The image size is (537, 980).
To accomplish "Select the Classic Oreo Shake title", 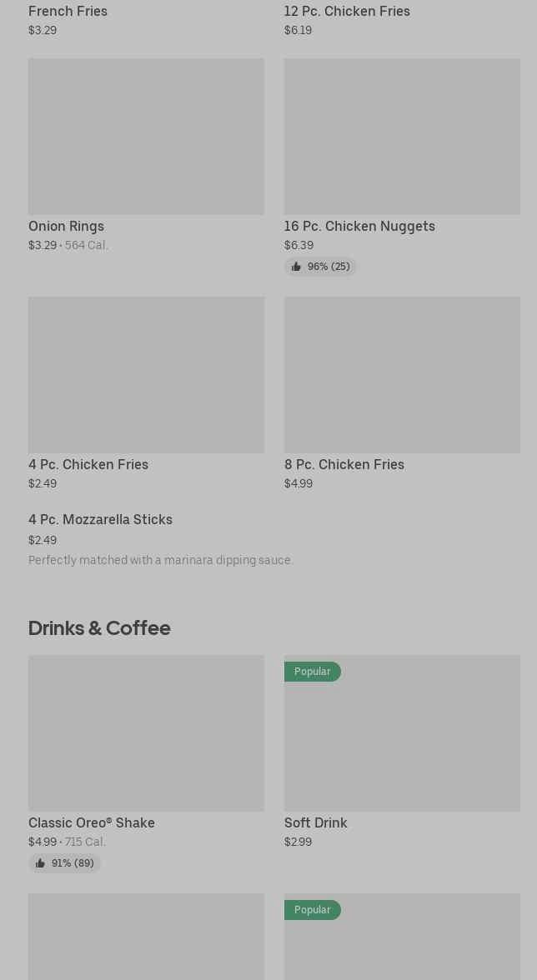I will coord(92,822).
